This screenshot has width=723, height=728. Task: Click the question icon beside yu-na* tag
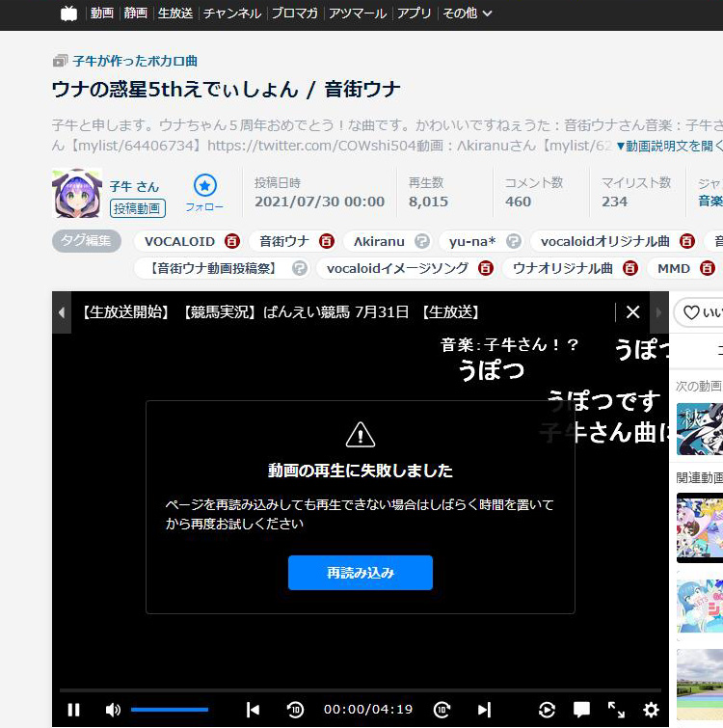[x=513, y=241]
